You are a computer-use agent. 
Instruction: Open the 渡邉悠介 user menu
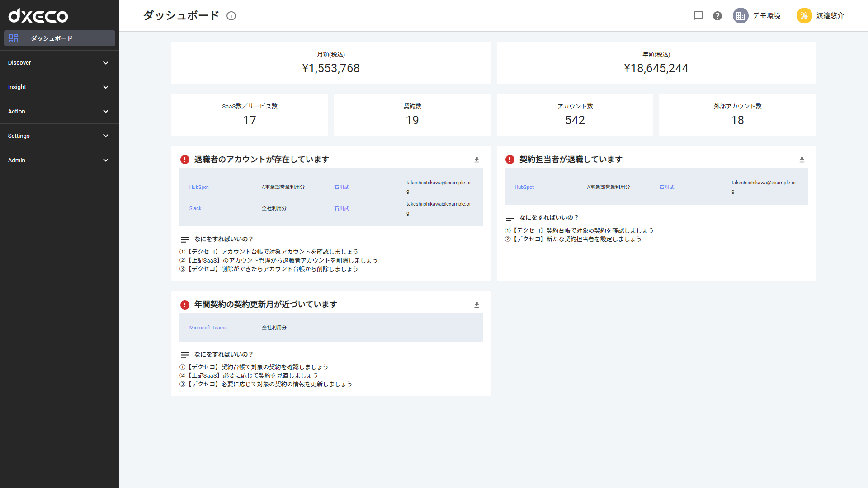coord(830,16)
